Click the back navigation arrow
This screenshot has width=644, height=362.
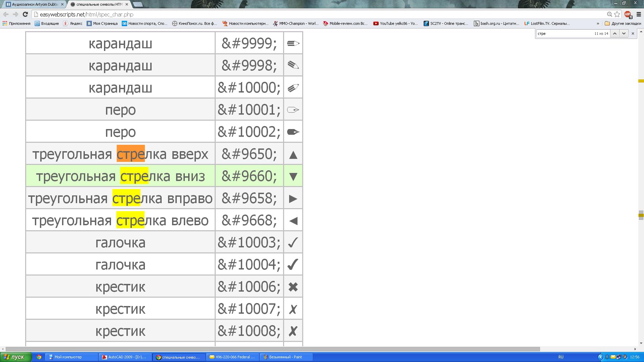6,14
